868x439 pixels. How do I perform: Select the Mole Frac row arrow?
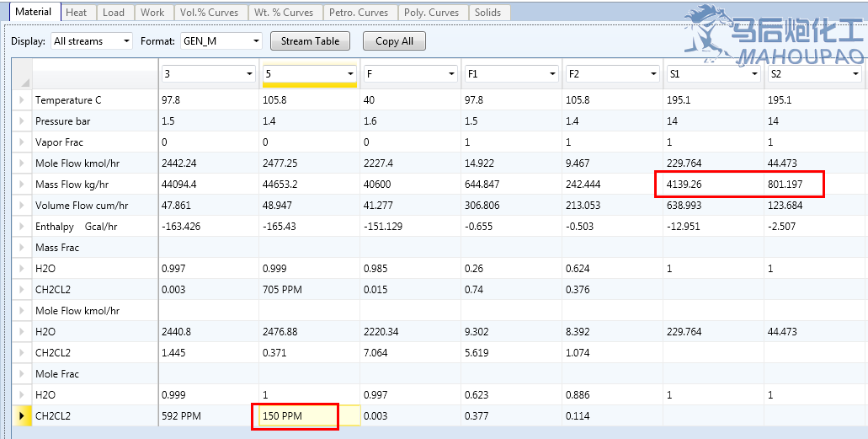tap(22, 374)
